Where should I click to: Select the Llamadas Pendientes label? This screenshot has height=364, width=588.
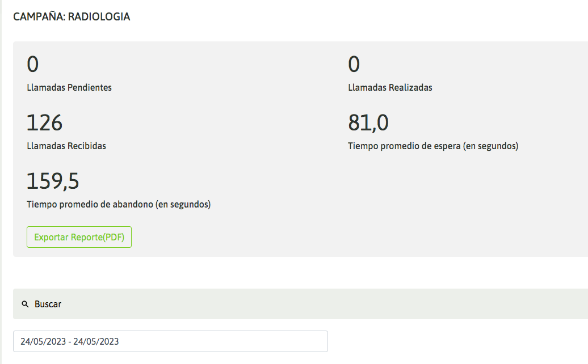point(69,87)
